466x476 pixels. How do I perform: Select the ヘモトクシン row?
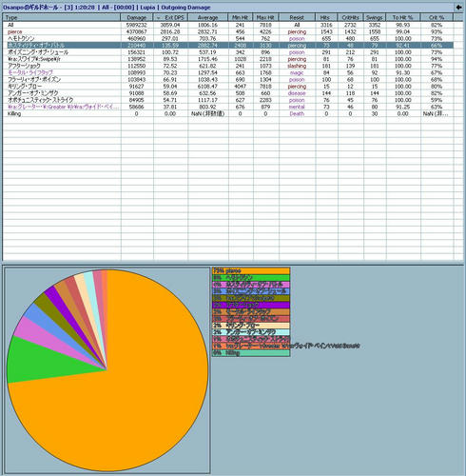pos(228,38)
